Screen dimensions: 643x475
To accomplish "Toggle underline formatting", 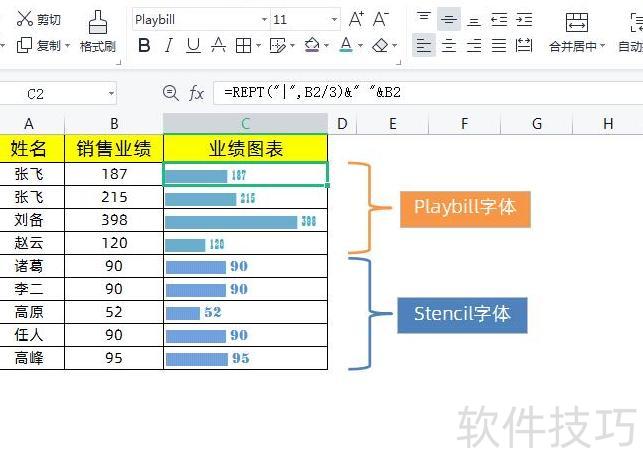I will pos(193,45).
